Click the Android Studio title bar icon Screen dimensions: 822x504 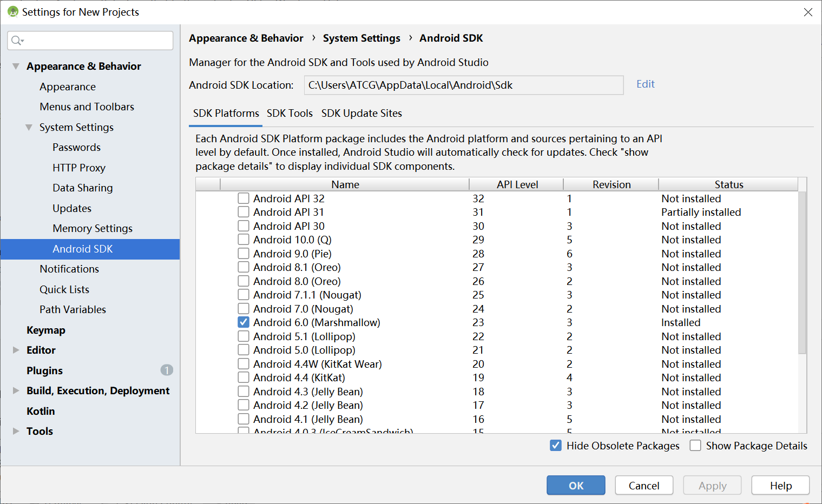[13, 11]
